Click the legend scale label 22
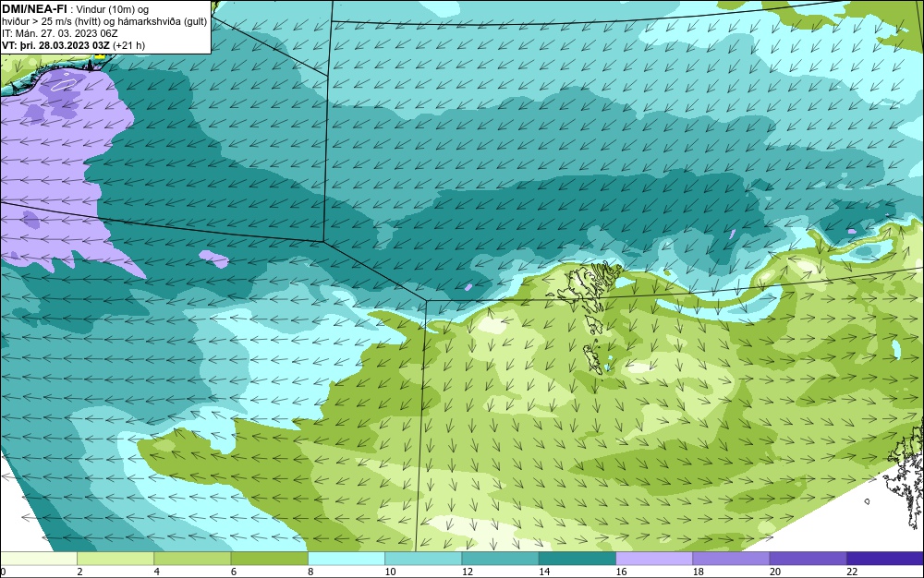The width and height of the screenshot is (924, 578). click(x=852, y=572)
